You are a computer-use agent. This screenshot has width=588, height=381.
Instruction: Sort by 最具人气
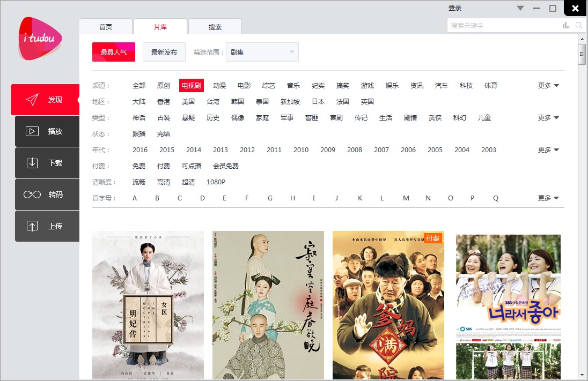[114, 52]
